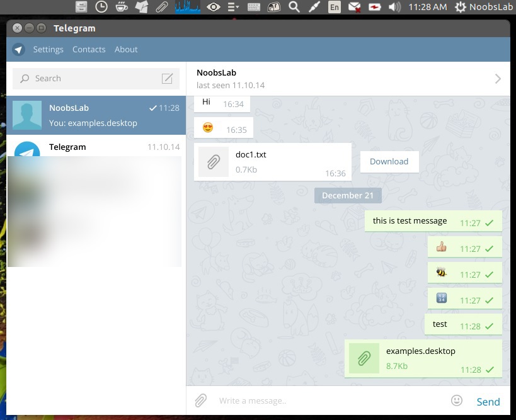Click the doc1.txt paperclip attachment icon

[214, 162]
